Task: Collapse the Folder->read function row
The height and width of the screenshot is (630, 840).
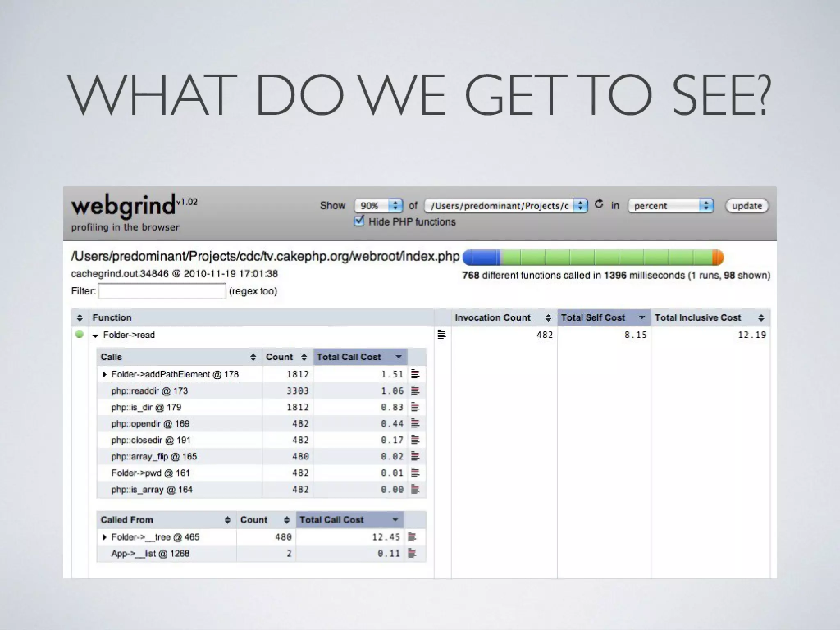Action: pyautogui.click(x=96, y=336)
